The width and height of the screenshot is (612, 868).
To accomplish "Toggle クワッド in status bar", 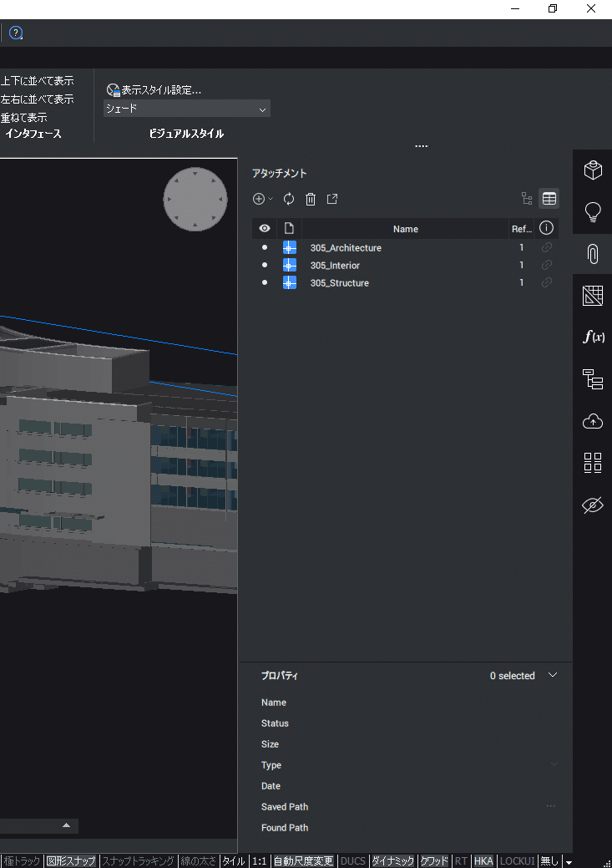I will click(x=434, y=860).
